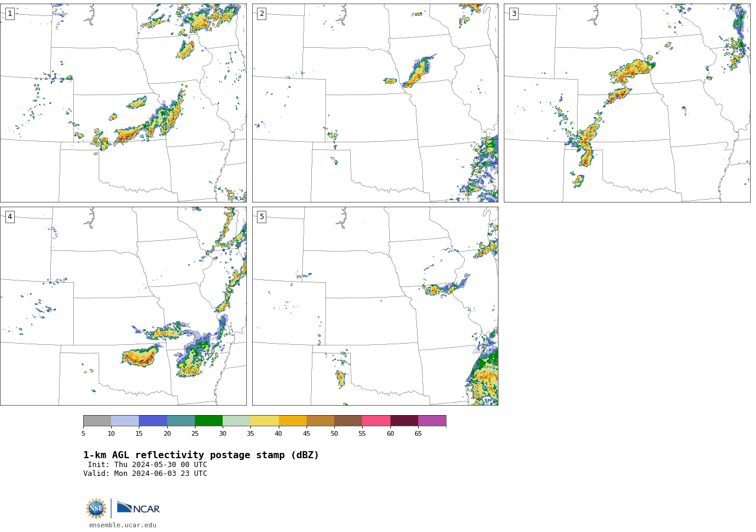Click the orange 40-45 dBZ swatch
756x532 pixels.
click(292, 421)
